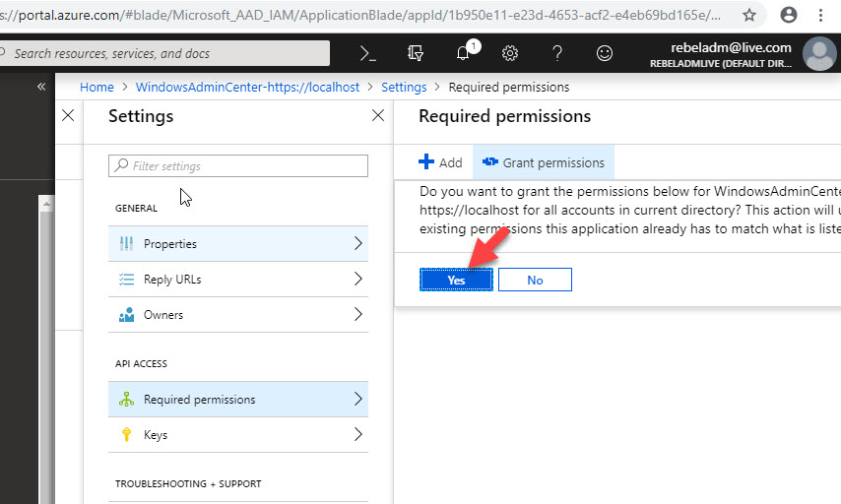Open the directory and subscription filter icon
841x504 pixels.
pos(416,53)
